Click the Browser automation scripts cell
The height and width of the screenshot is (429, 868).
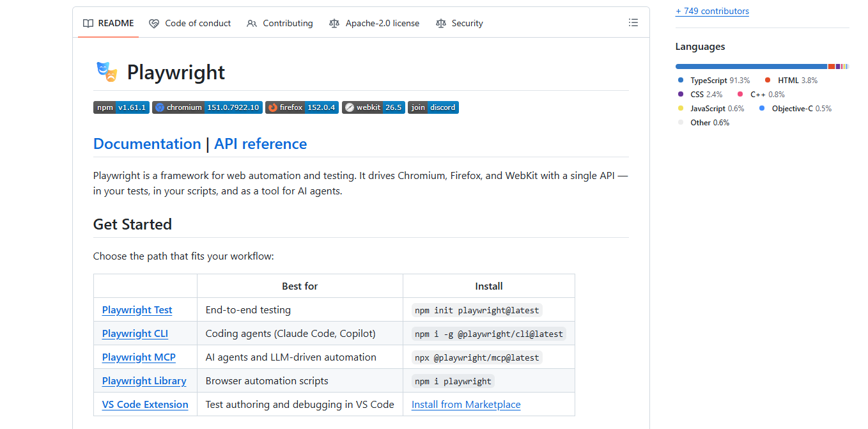[300, 381]
